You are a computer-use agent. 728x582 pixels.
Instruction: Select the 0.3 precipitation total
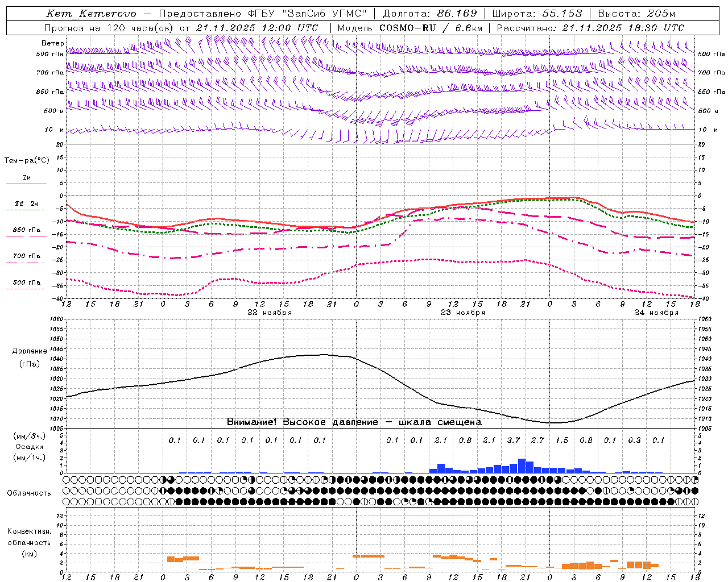click(x=634, y=440)
